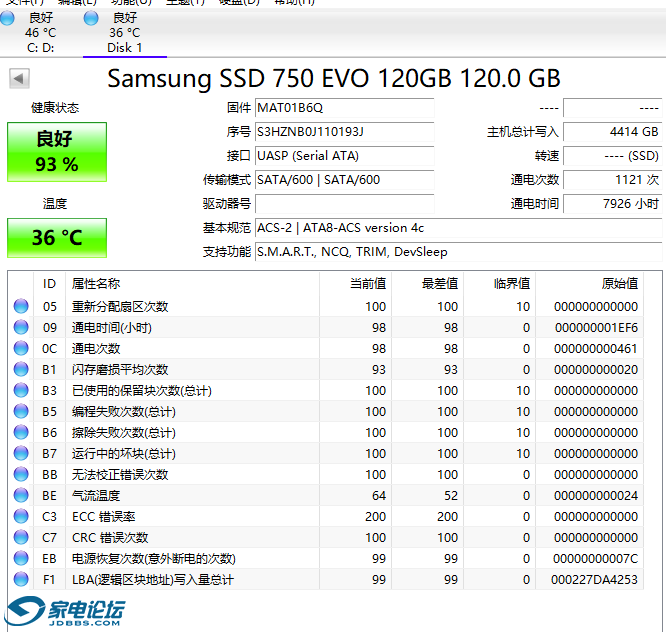Select the Disk 1 status icon
Image resolution: width=666 pixels, height=632 pixels.
91,18
